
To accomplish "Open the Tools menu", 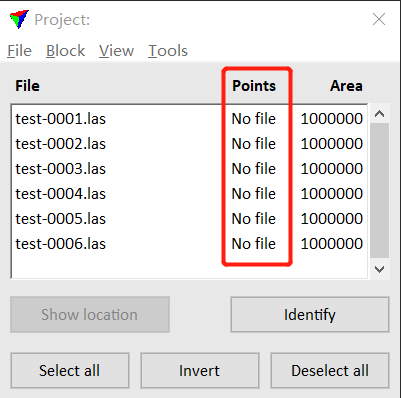I will [x=168, y=51].
